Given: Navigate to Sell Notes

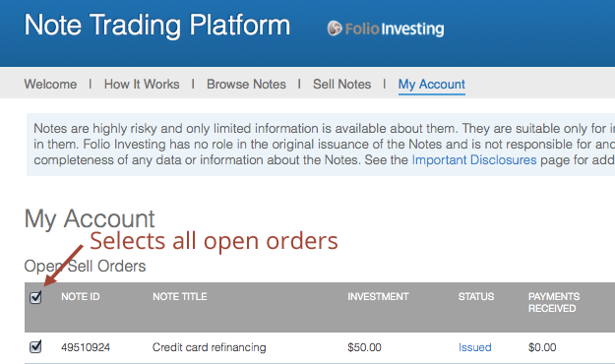Looking at the screenshot, I should tap(342, 84).
